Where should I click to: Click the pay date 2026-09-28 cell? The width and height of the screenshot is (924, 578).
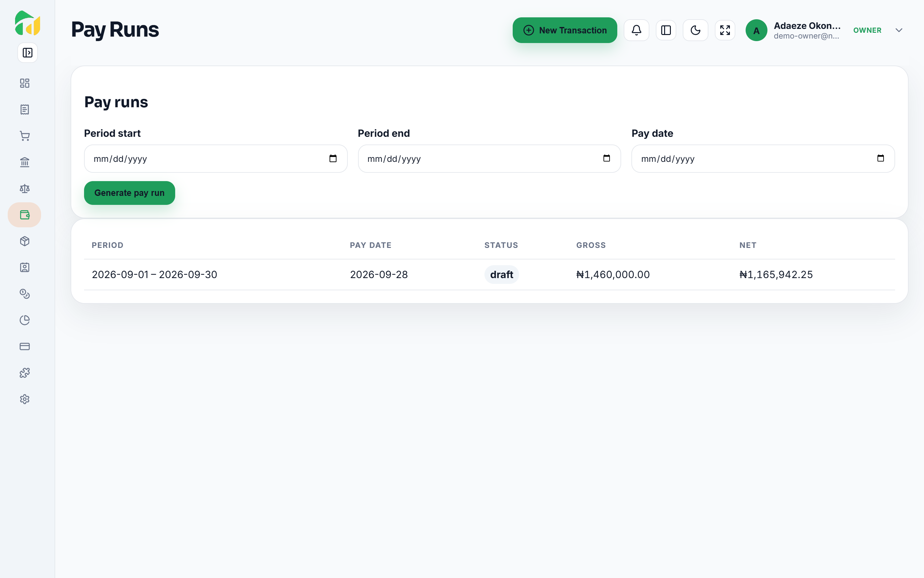379,275
